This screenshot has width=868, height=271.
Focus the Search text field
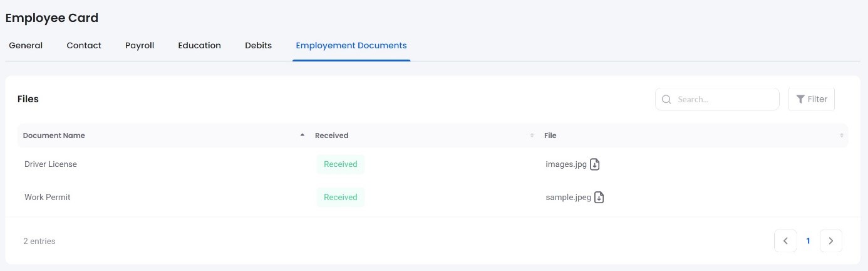click(723, 99)
